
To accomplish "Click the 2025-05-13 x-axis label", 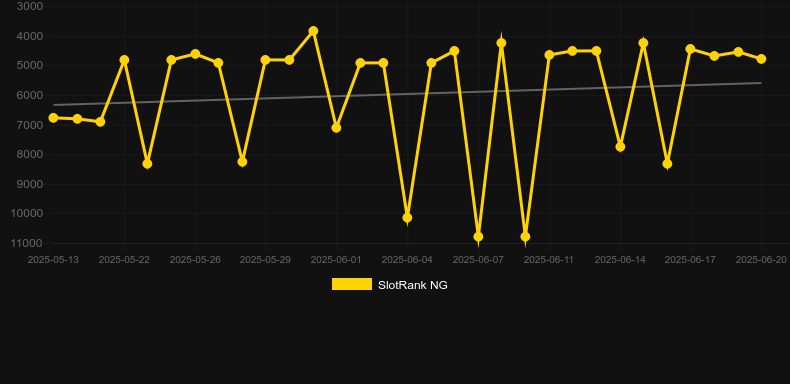I will [x=53, y=260].
